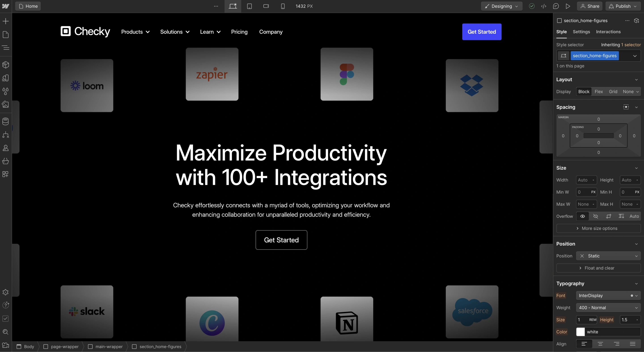Open code export view

[544, 6]
